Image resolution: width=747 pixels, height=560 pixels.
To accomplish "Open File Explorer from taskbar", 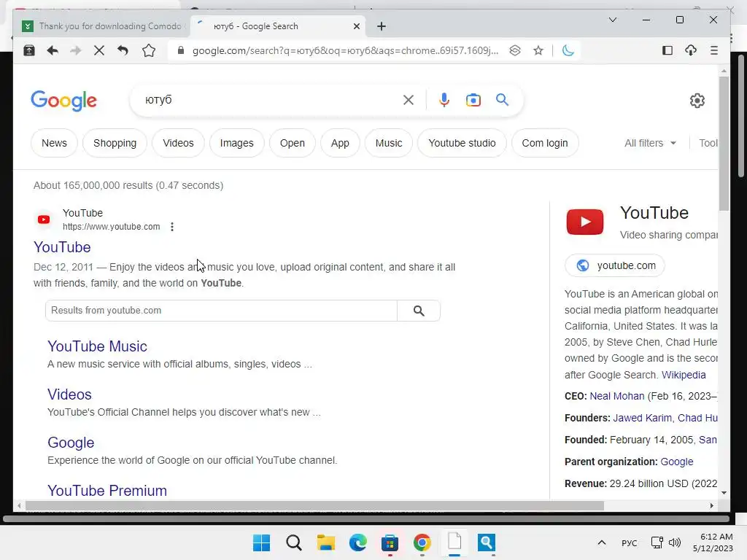I will tap(326, 542).
